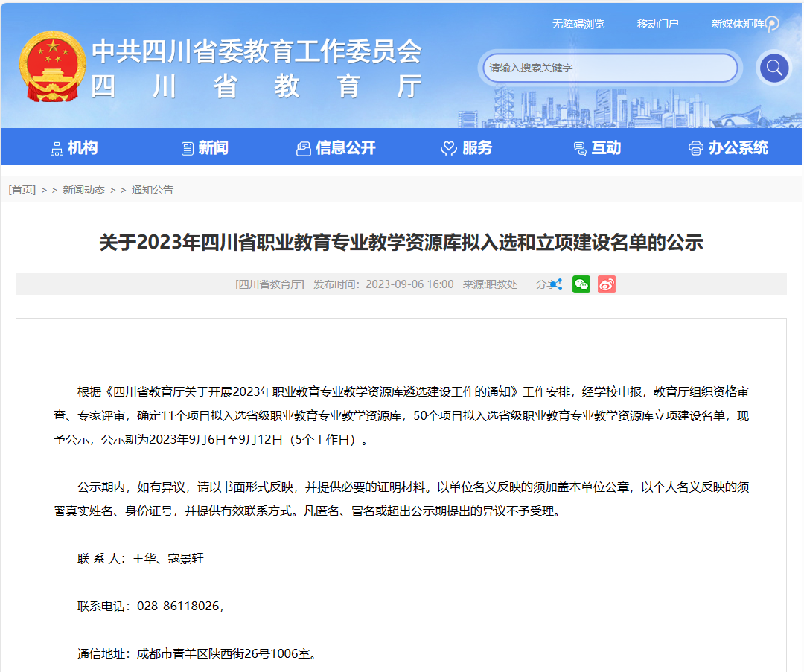Screen dimensions: 804x672
Task: Click the blue share icon
Action: click(555, 284)
